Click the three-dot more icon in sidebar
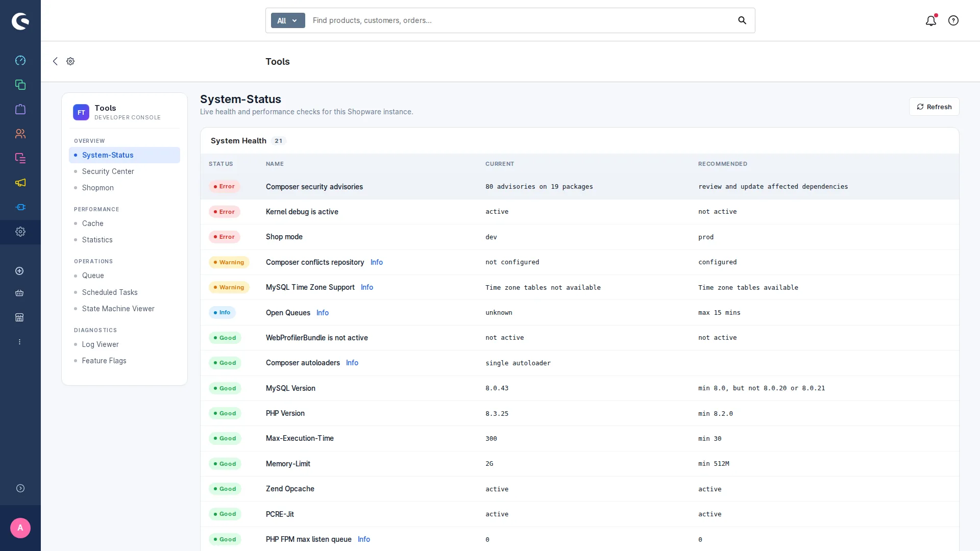 (x=19, y=342)
